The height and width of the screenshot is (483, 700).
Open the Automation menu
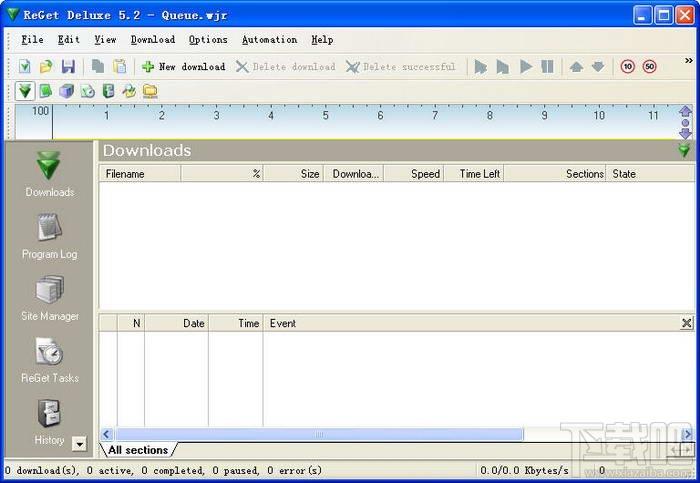click(x=270, y=40)
